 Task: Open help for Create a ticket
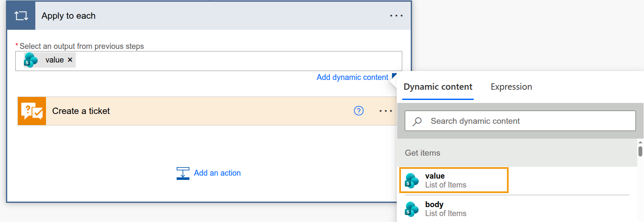tap(359, 111)
